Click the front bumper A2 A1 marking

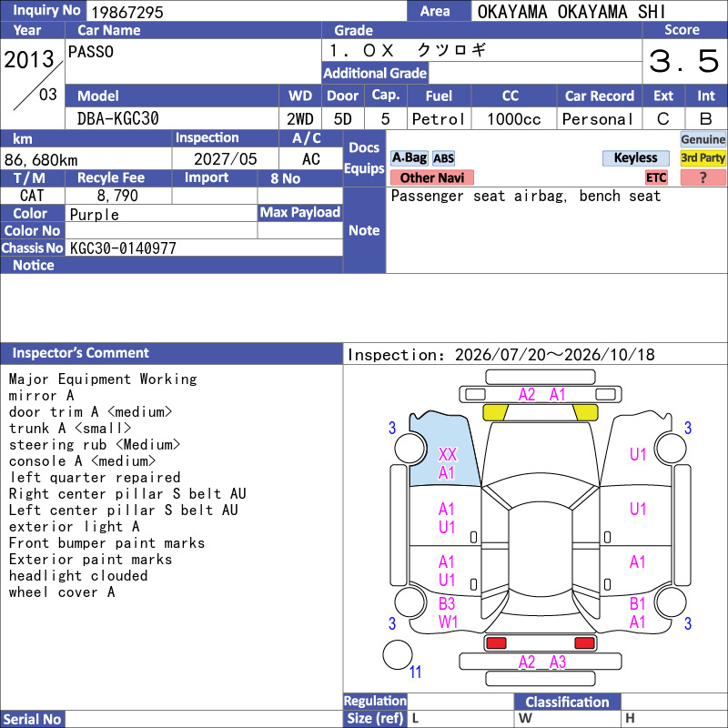click(x=541, y=395)
